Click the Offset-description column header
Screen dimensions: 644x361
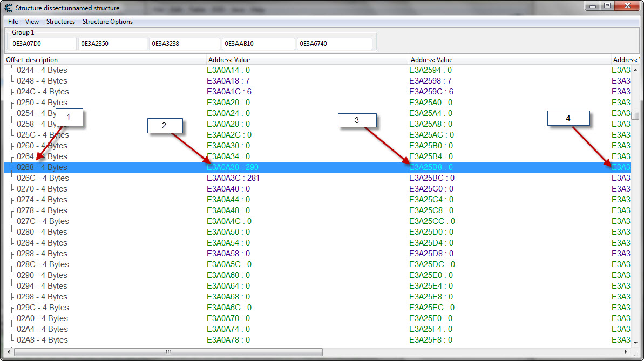point(105,60)
